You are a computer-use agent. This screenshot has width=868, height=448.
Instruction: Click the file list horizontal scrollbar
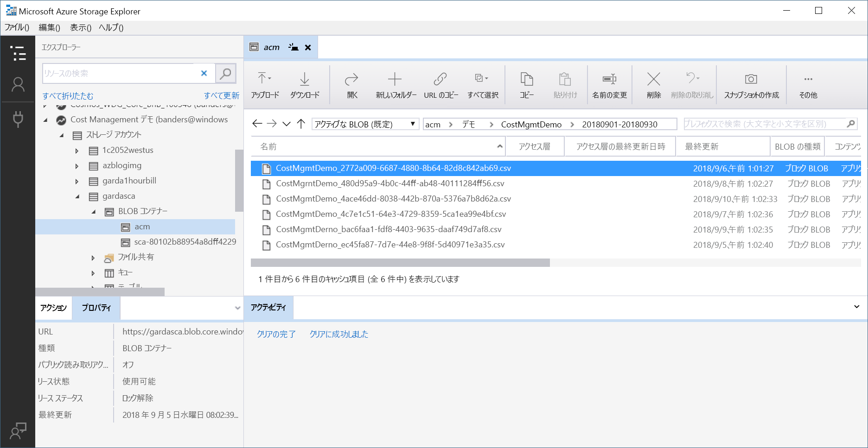point(400,263)
